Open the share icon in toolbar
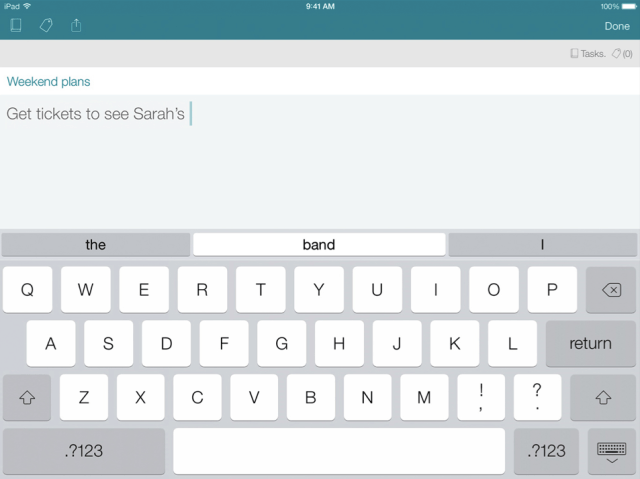Image resolution: width=640 pixels, height=479 pixels. pos(76,25)
